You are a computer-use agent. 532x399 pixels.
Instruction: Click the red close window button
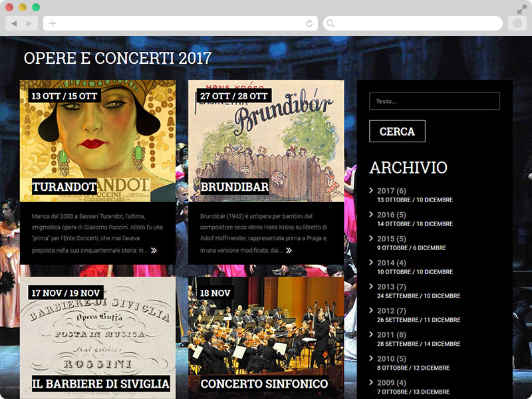[9, 7]
